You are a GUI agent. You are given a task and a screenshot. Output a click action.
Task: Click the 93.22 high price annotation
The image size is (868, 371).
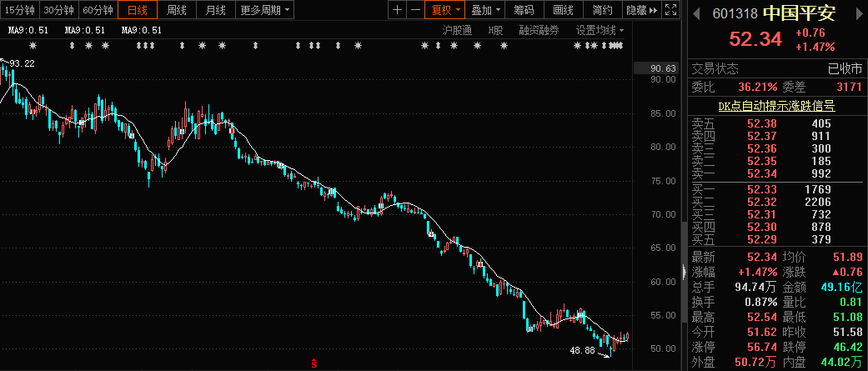tap(23, 63)
